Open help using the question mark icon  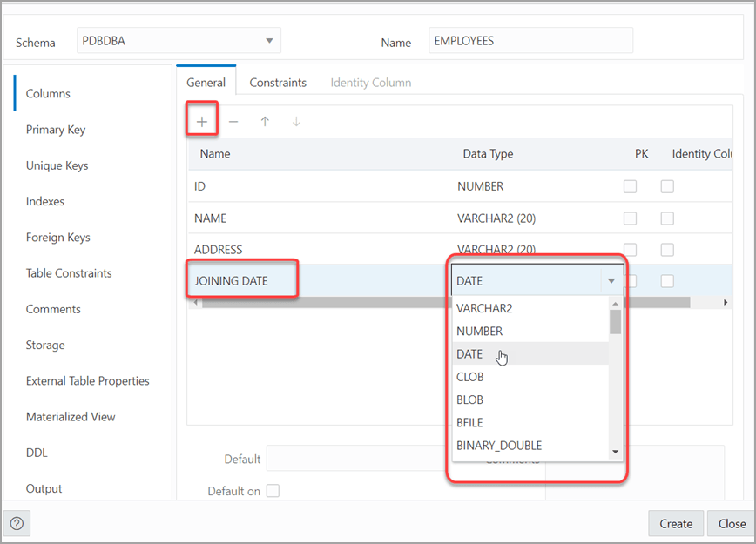[17, 523]
